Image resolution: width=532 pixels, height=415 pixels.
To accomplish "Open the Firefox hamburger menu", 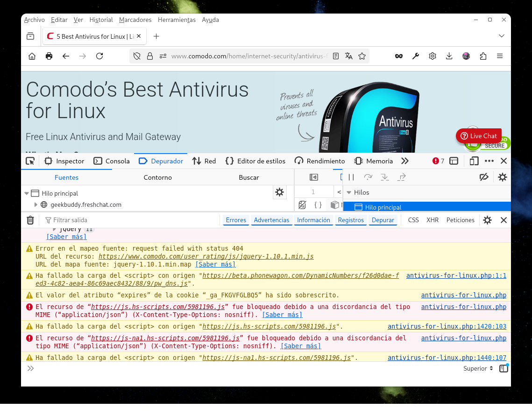I will click(x=500, y=56).
